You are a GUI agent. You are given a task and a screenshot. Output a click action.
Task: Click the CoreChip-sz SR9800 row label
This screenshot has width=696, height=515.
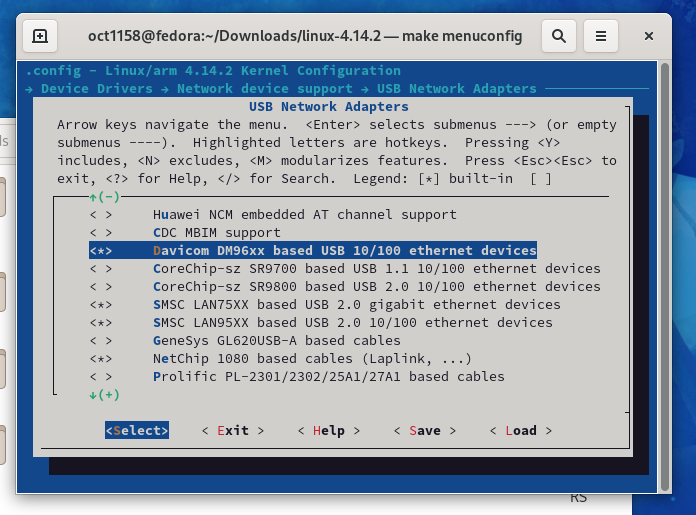376,287
